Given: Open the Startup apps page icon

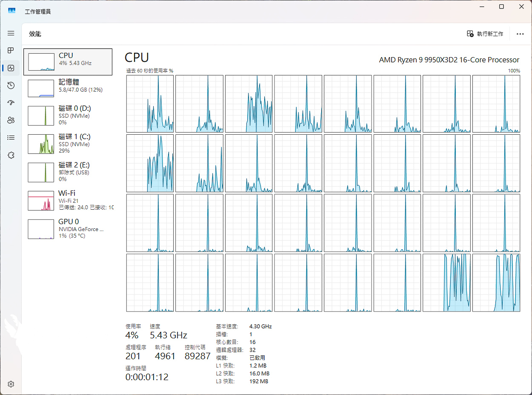Looking at the screenshot, I should coord(11,103).
